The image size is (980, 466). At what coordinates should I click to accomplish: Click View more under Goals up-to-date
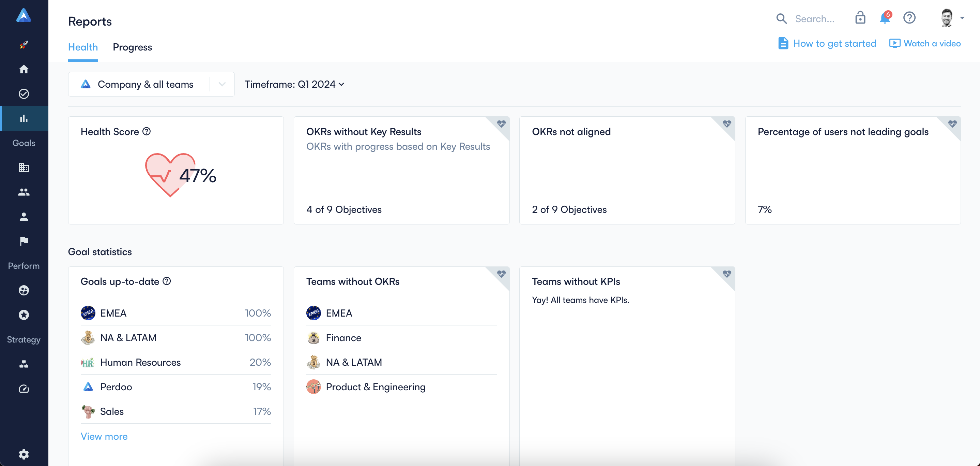104,436
